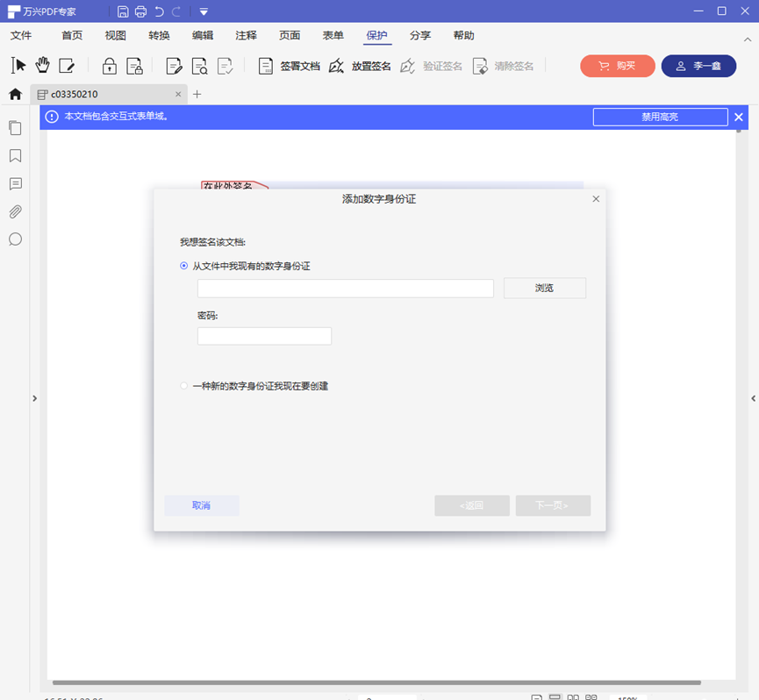Open the 保护 ribbon tab
This screenshot has width=759, height=700.
(x=376, y=35)
